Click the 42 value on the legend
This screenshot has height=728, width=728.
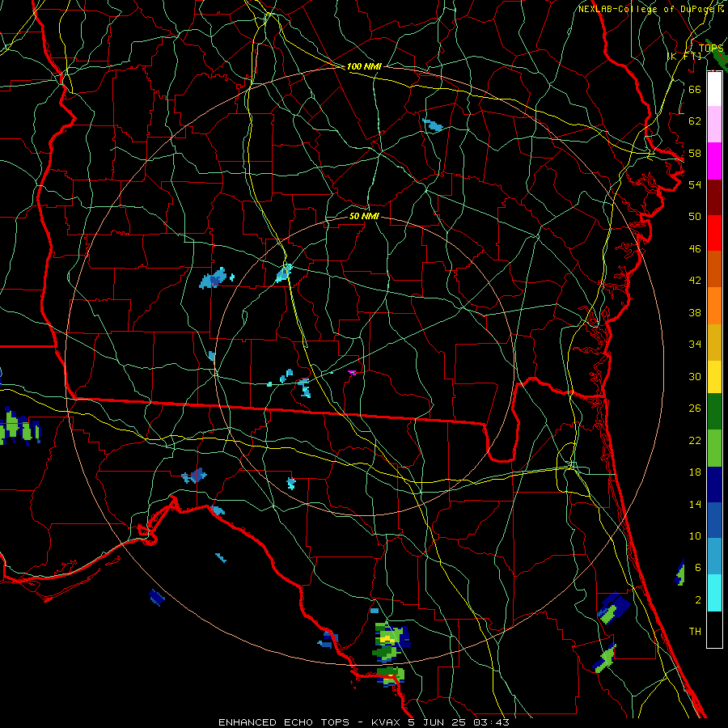click(x=695, y=281)
